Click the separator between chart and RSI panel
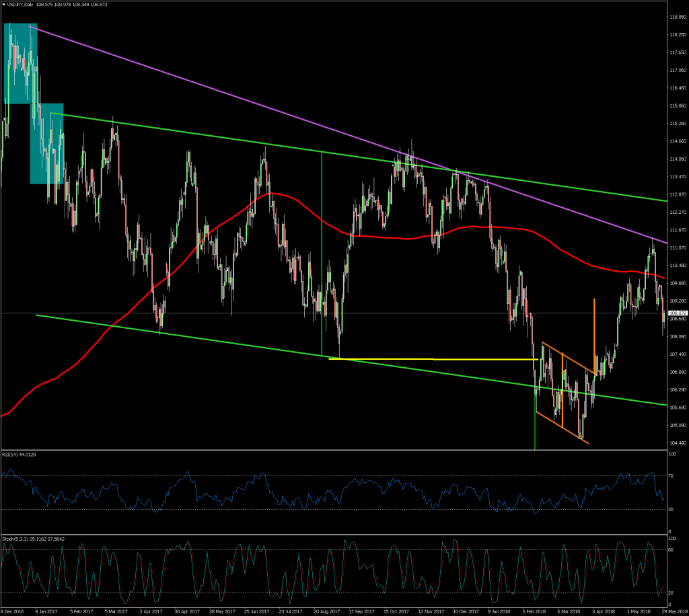The width and height of the screenshot is (689, 616). click(x=336, y=450)
